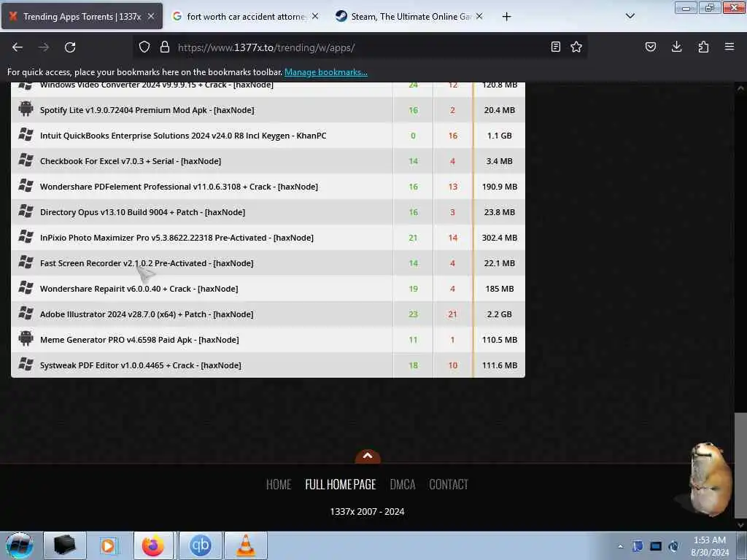Click the 302.4 MB size cell
Screen dimensions: 747x560
(499, 238)
